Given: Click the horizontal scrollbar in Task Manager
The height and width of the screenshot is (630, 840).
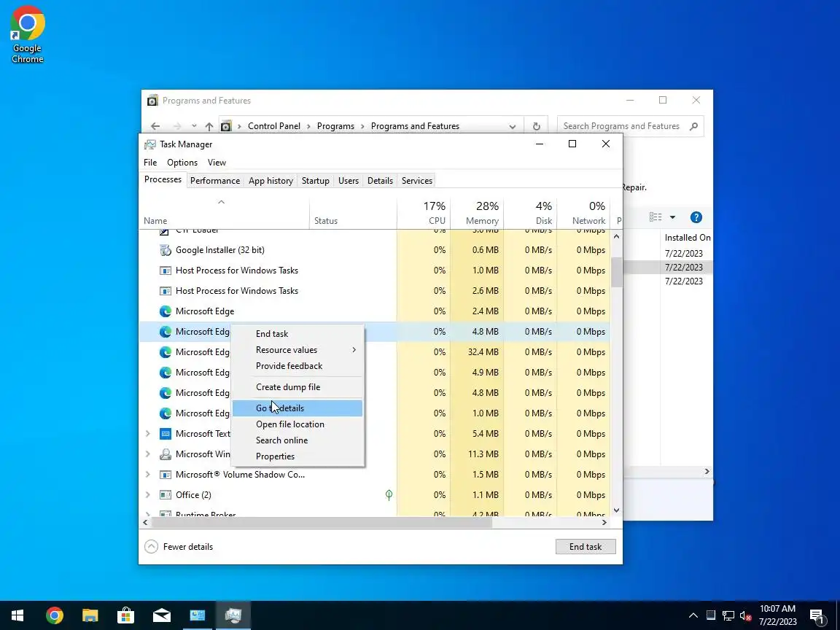Looking at the screenshot, I should click(x=322, y=522).
